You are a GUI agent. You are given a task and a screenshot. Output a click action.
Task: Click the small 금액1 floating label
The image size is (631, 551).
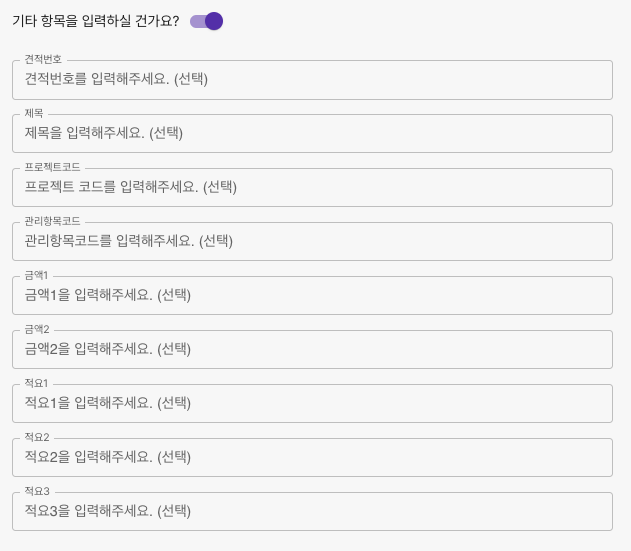point(37,276)
